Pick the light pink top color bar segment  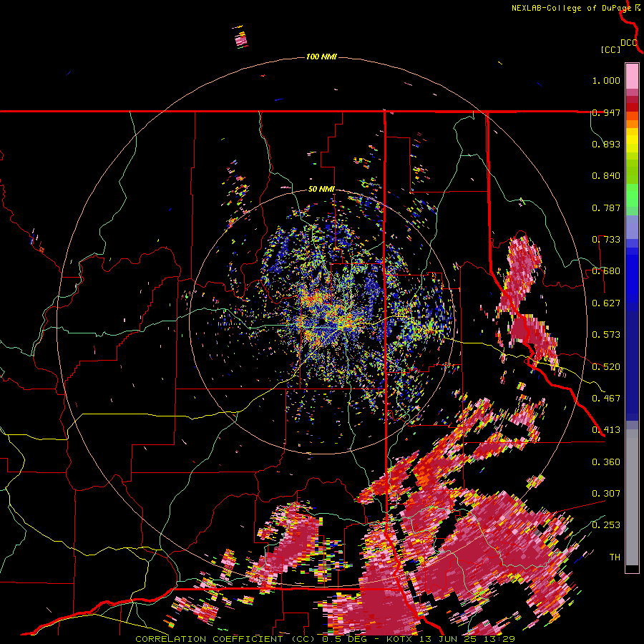[632, 76]
